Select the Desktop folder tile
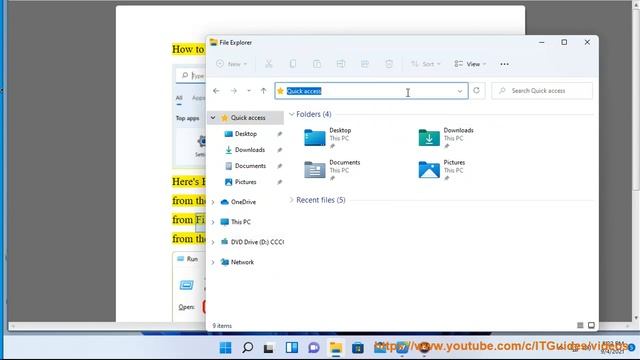 pyautogui.click(x=327, y=138)
